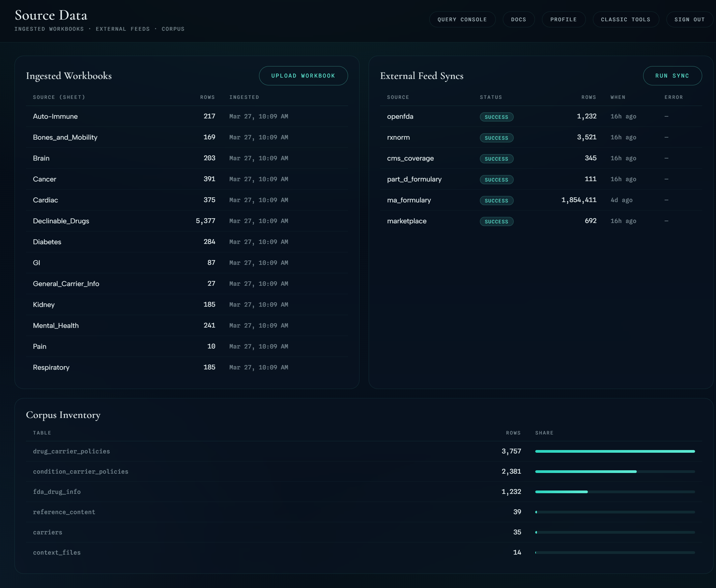Select the cms_coverage feed source
This screenshot has height=588, width=716.
[x=410, y=159]
